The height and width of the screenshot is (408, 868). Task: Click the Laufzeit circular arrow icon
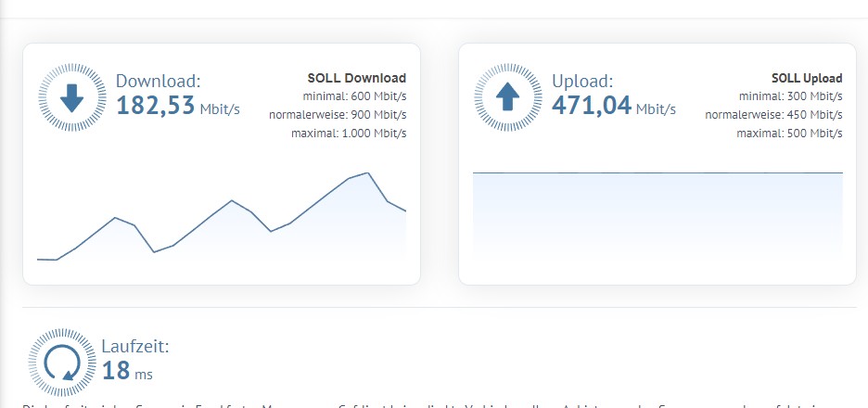(62, 363)
